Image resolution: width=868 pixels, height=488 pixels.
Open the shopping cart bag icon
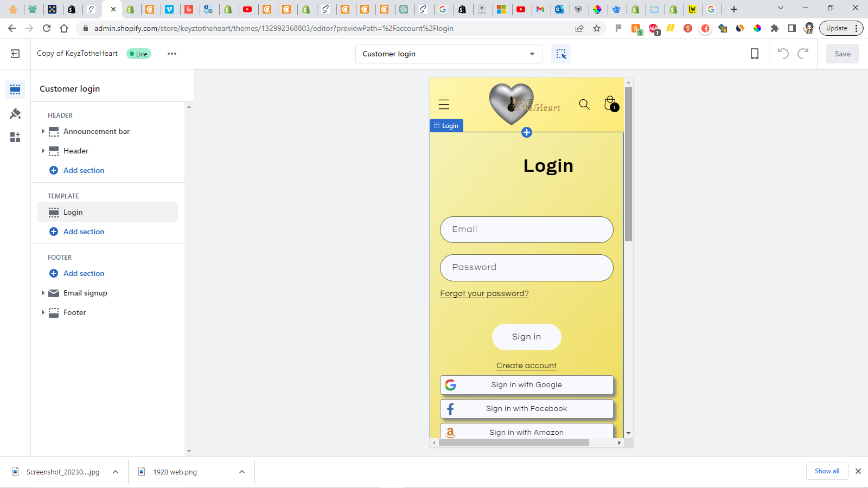(x=611, y=103)
